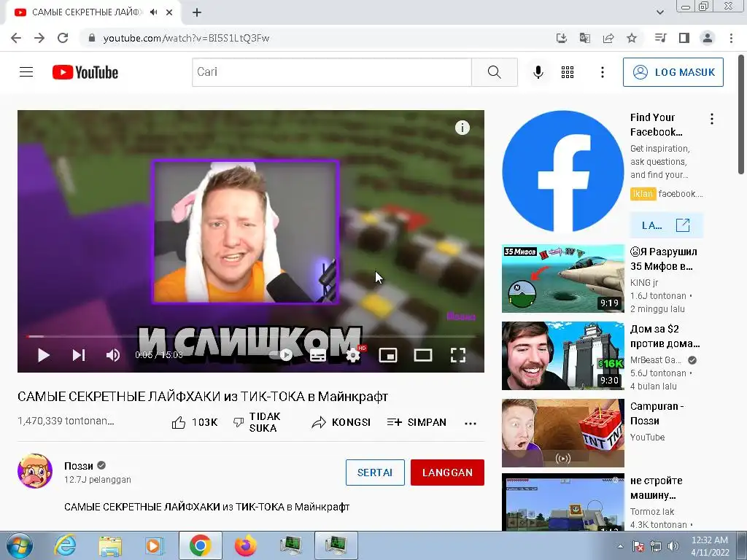Toggle the autoplay switch in player

pyautogui.click(x=281, y=355)
